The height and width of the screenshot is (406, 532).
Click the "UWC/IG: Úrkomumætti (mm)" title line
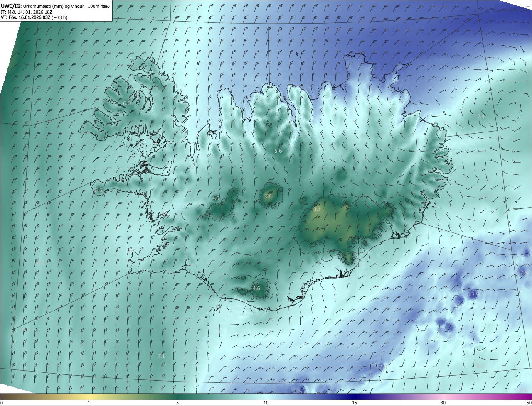[56, 6]
